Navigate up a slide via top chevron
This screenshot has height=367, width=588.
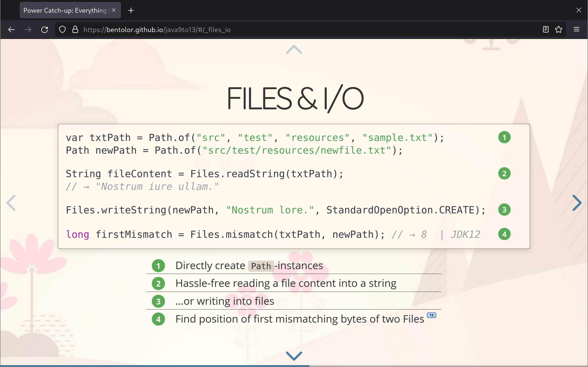pyautogui.click(x=294, y=49)
